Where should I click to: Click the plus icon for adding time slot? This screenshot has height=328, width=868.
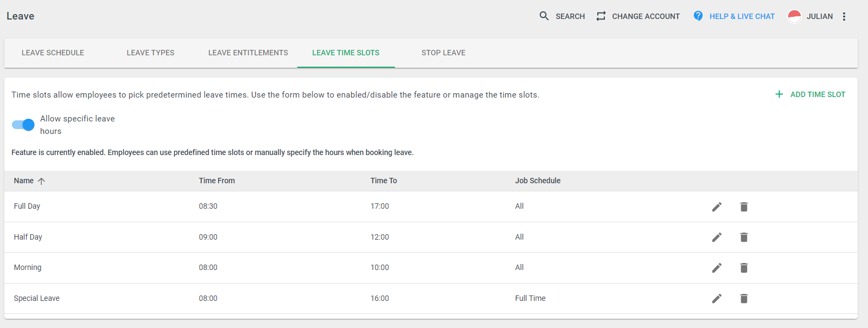(x=779, y=94)
